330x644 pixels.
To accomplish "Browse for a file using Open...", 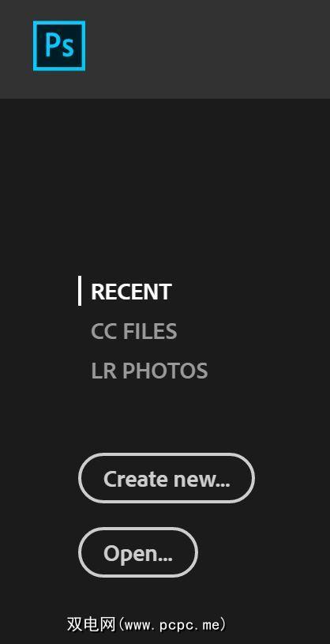I will tap(138, 552).
